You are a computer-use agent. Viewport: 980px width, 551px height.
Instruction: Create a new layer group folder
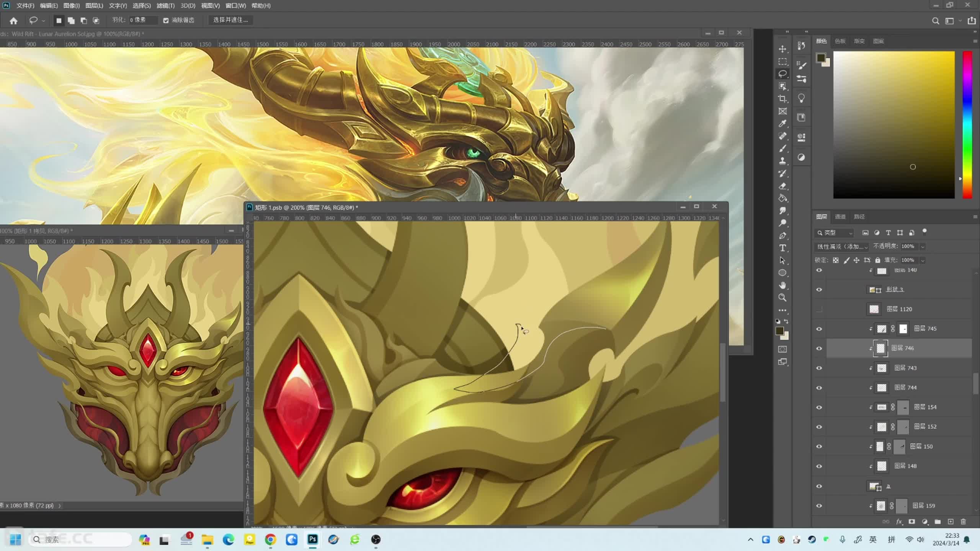click(938, 522)
